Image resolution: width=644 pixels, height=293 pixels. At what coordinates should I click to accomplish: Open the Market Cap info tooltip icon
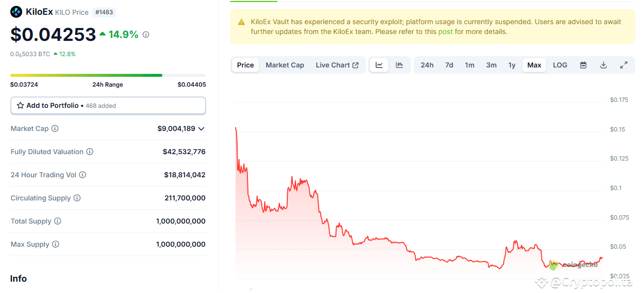[x=54, y=128]
